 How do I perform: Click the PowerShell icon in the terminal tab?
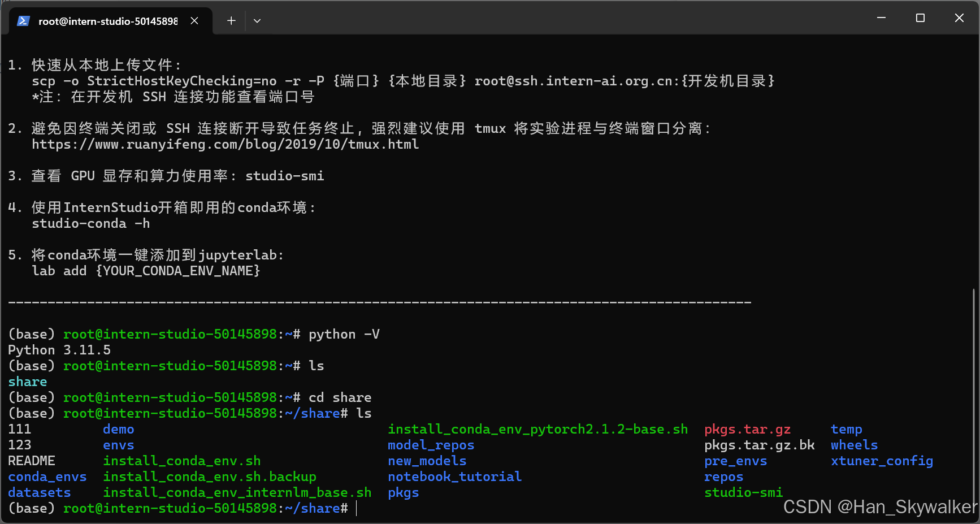[23, 20]
